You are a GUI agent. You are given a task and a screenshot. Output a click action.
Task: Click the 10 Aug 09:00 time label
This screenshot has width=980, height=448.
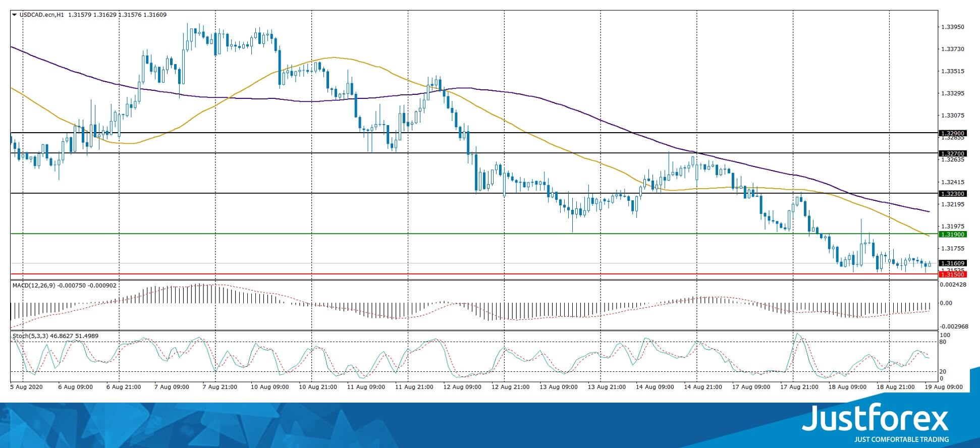coord(270,387)
